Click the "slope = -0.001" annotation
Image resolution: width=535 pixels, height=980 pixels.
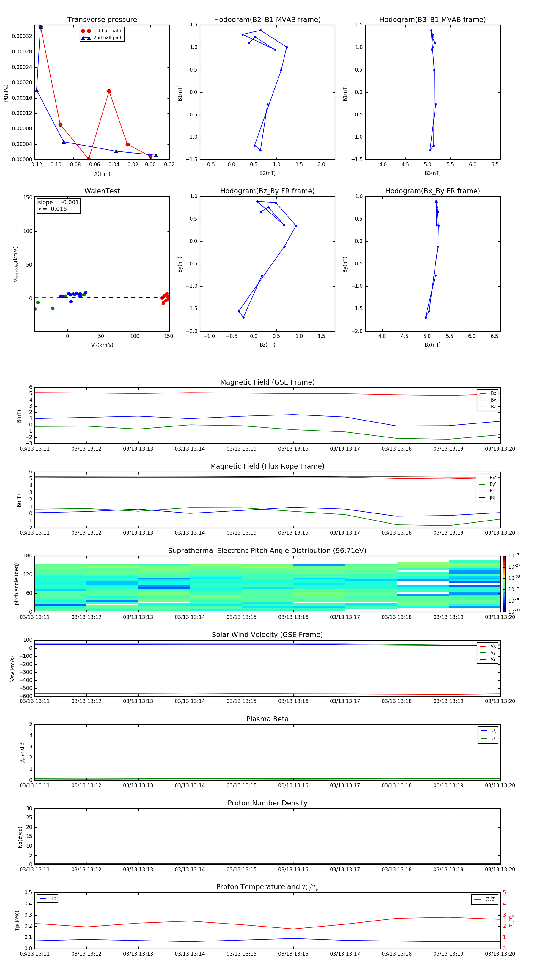tap(58, 203)
